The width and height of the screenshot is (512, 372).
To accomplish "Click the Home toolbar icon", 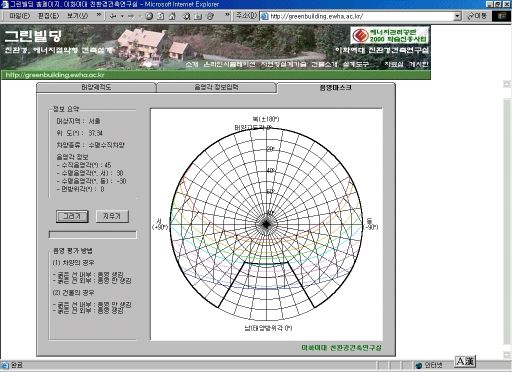I will [172, 16].
